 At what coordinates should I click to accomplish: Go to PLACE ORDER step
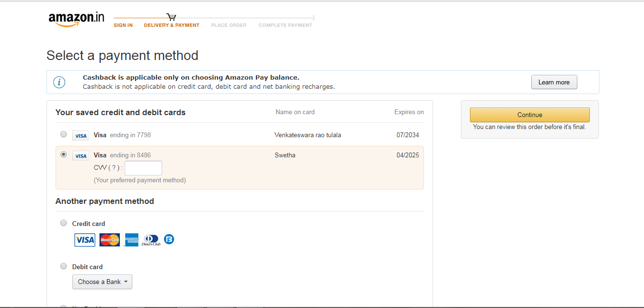(229, 25)
